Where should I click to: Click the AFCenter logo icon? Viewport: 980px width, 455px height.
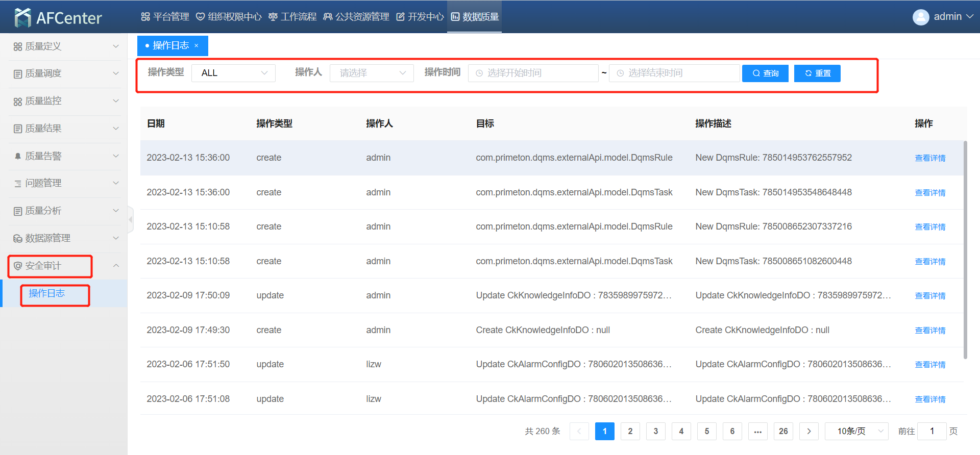(x=23, y=17)
